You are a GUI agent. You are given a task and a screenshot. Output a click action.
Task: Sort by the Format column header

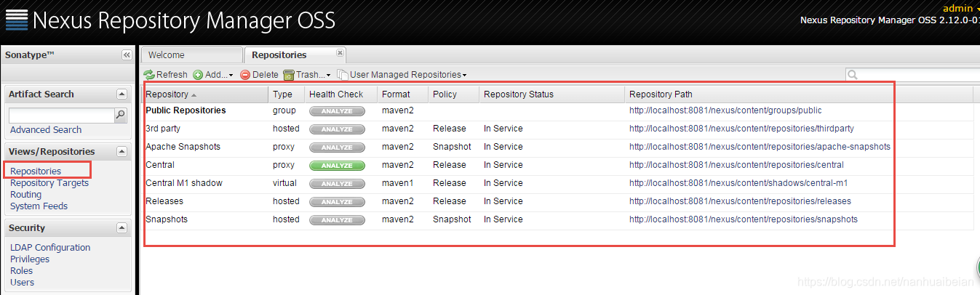(x=402, y=94)
